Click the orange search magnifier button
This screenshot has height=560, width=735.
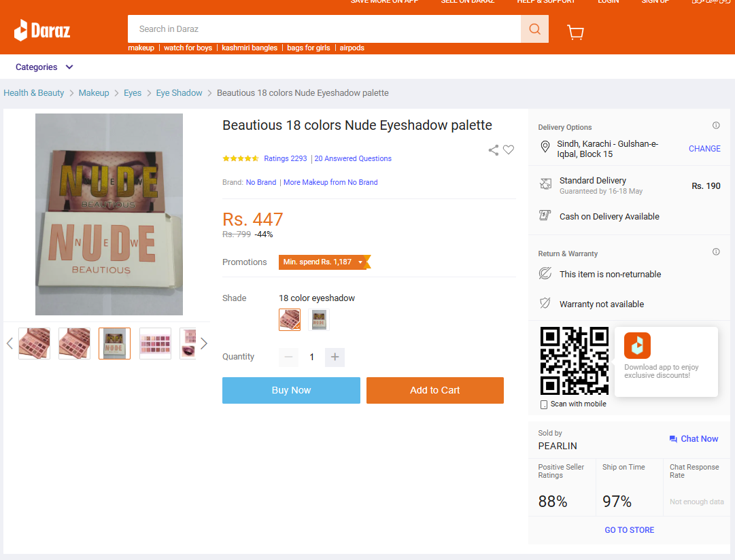click(x=534, y=29)
